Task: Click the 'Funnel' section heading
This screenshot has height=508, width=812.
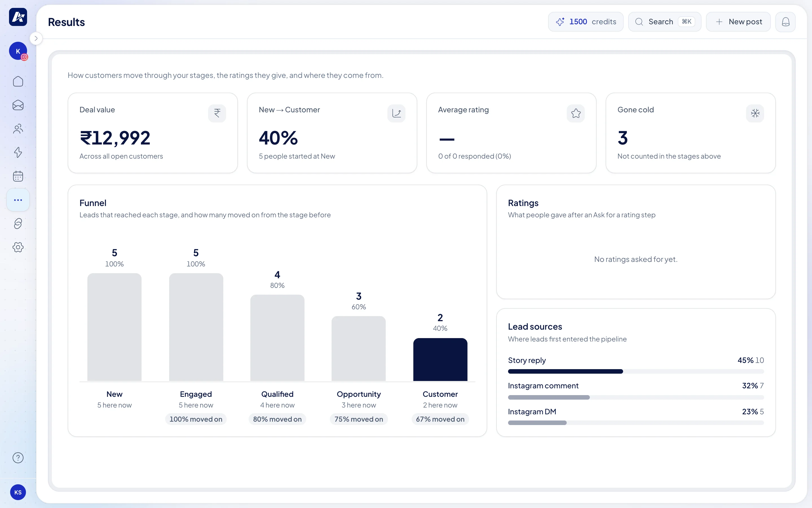Action: (93, 203)
